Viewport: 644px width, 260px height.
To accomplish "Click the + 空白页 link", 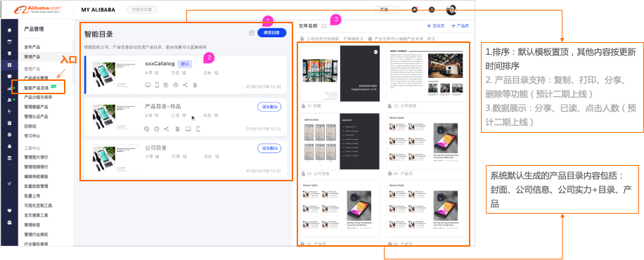I will 436,26.
